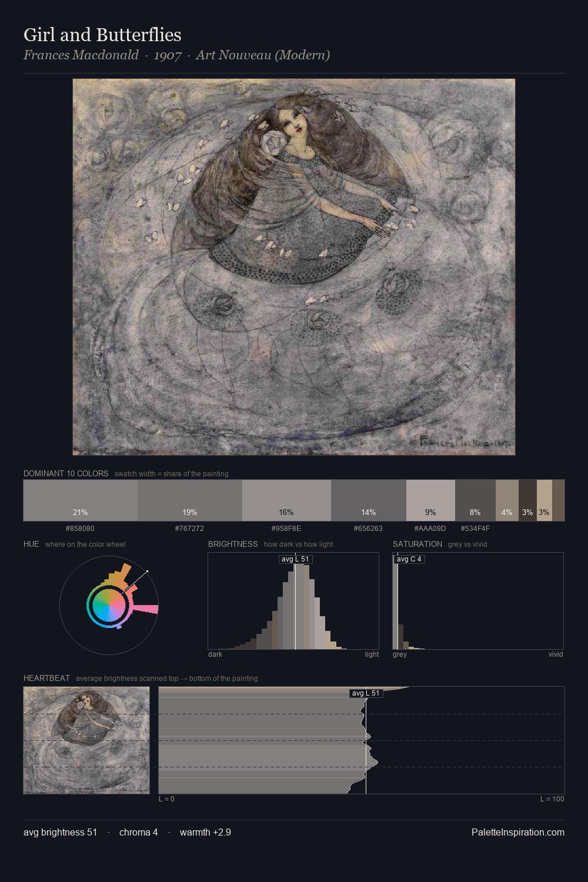Click 'avg brightness 51' in the footer
The height and width of the screenshot is (882, 588).
coord(60,832)
